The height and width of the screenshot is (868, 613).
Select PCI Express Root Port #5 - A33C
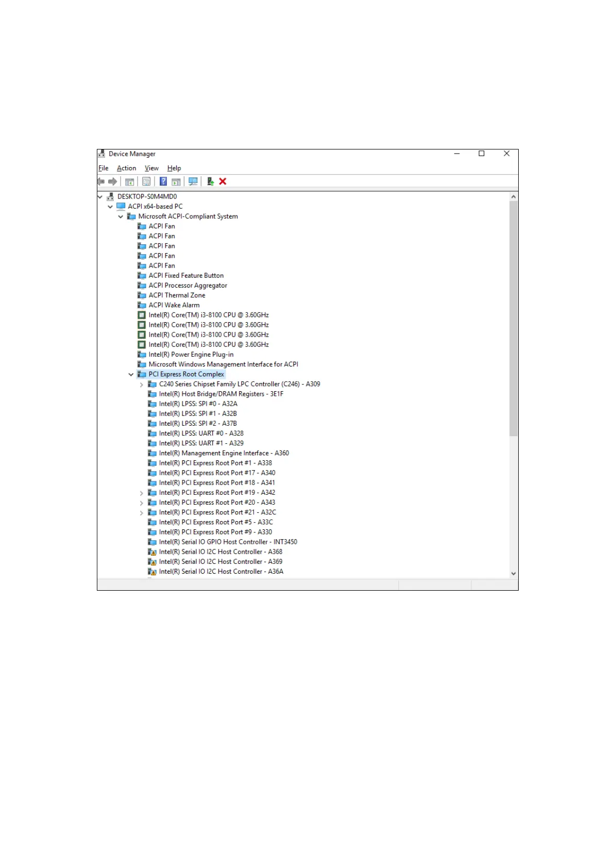(x=216, y=522)
